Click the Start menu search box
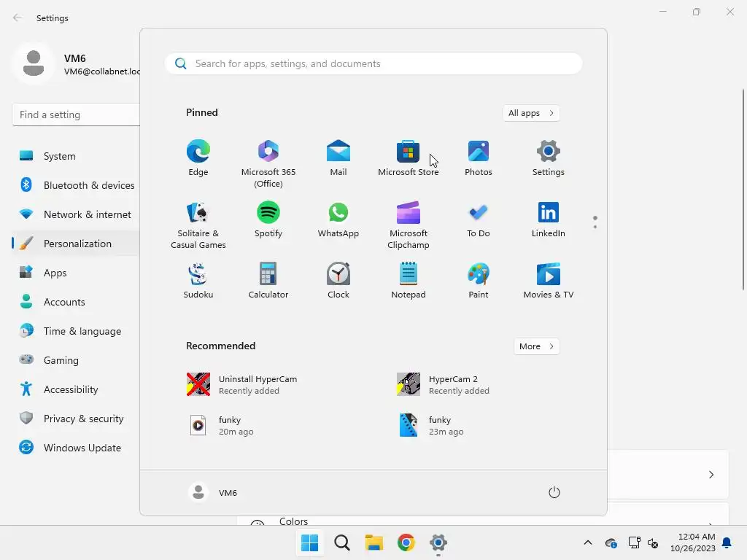The image size is (747, 560). [373, 64]
